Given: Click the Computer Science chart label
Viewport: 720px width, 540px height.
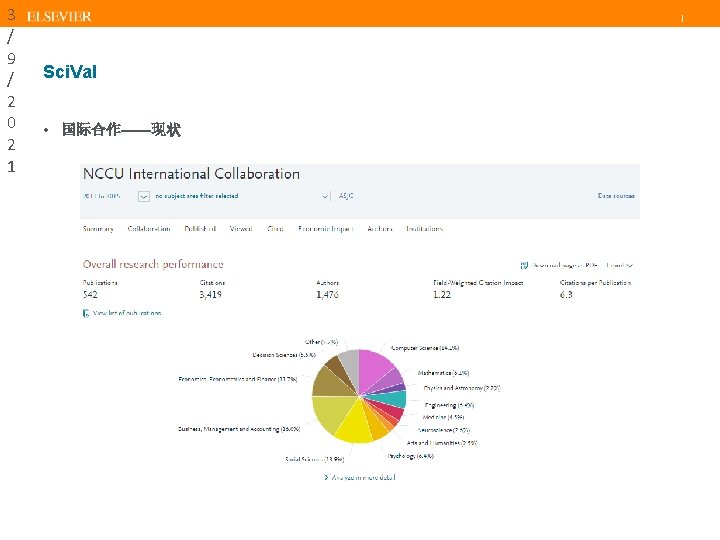Looking at the screenshot, I should point(425,348).
